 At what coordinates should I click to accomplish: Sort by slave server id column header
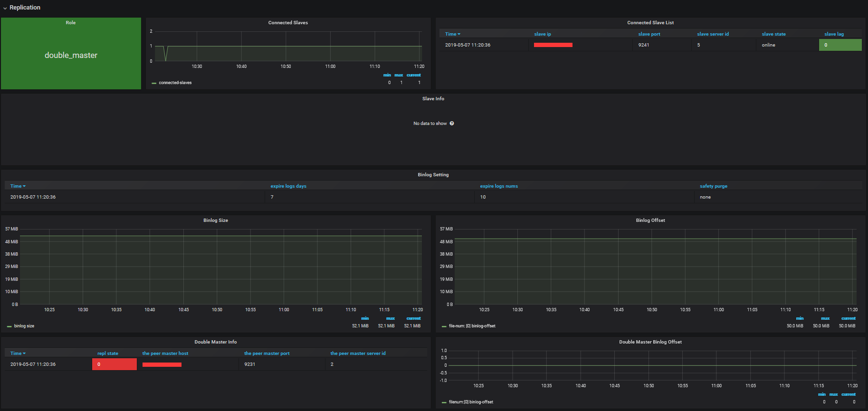click(x=713, y=34)
